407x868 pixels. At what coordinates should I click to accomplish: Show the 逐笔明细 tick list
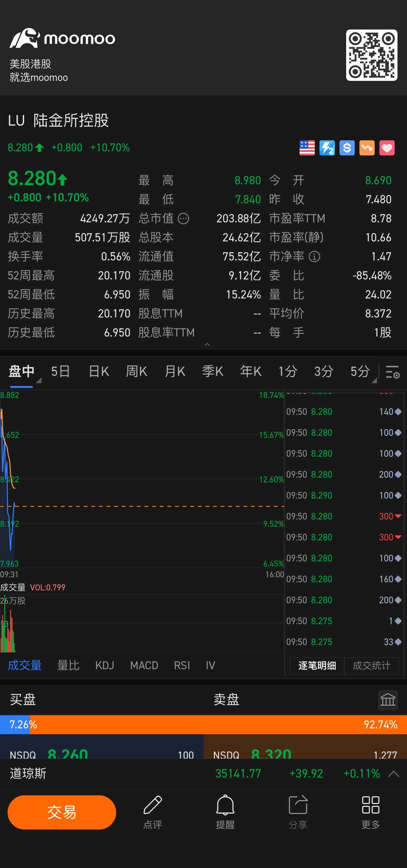point(317,665)
